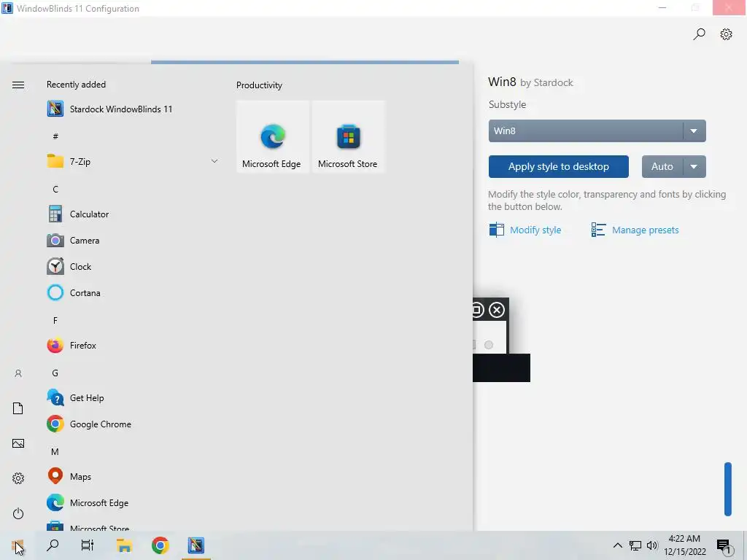Screen dimensions: 747x560
Task: Show hidden system tray icons
Action: tap(617, 545)
